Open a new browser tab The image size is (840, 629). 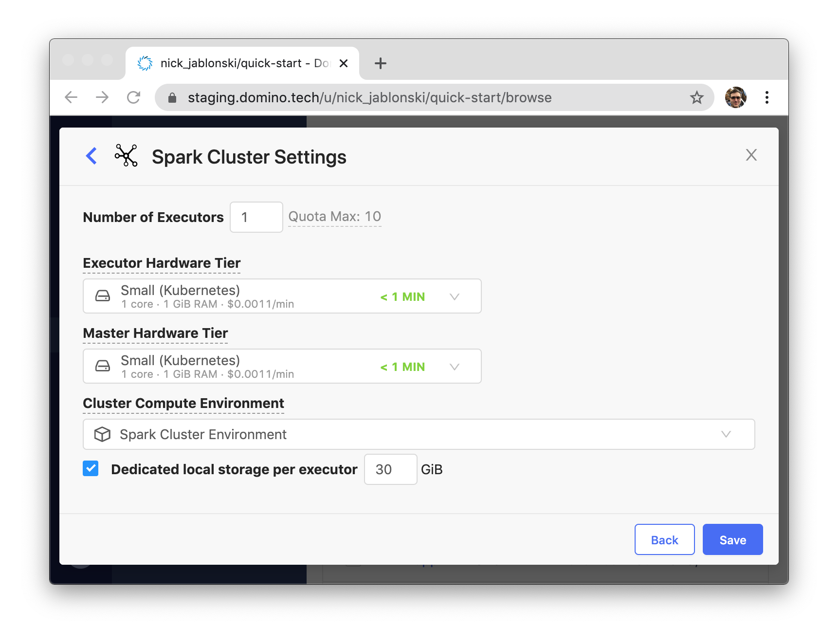point(381,63)
